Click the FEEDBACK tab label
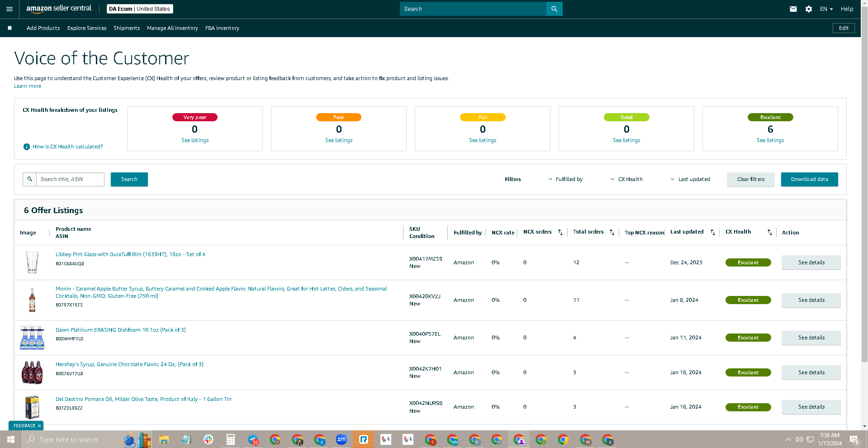The height and width of the screenshot is (448, 868). 24,426
